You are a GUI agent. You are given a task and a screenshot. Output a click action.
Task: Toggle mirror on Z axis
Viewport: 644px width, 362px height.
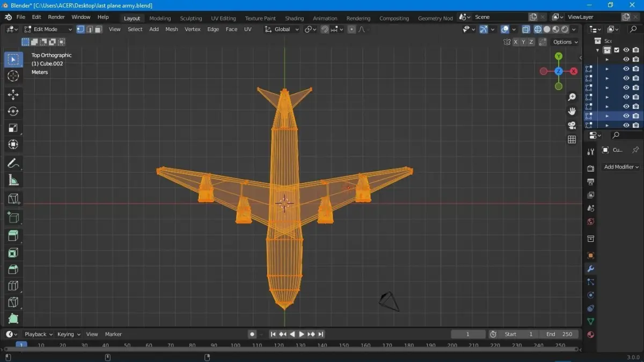[531, 42]
